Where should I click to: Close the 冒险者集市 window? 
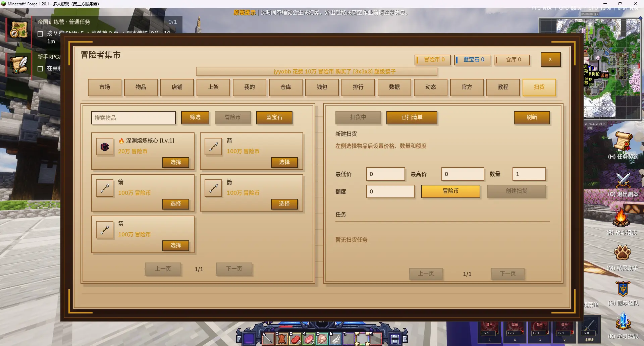tap(550, 59)
